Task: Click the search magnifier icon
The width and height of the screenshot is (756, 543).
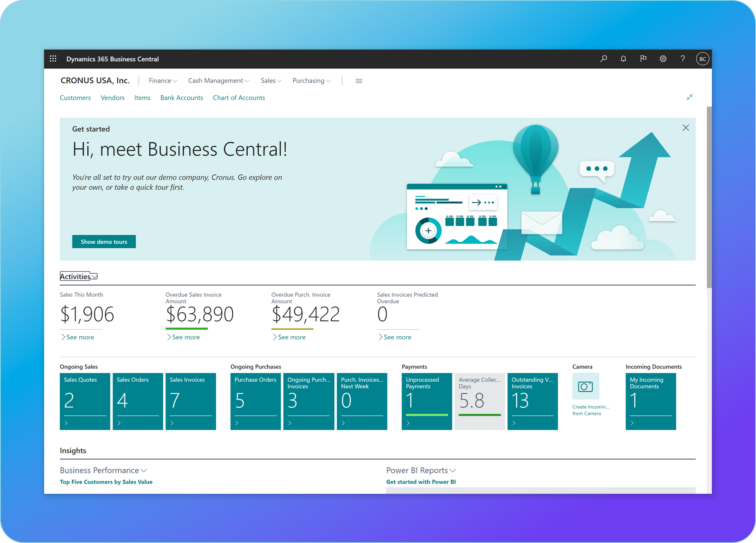Action: [603, 59]
